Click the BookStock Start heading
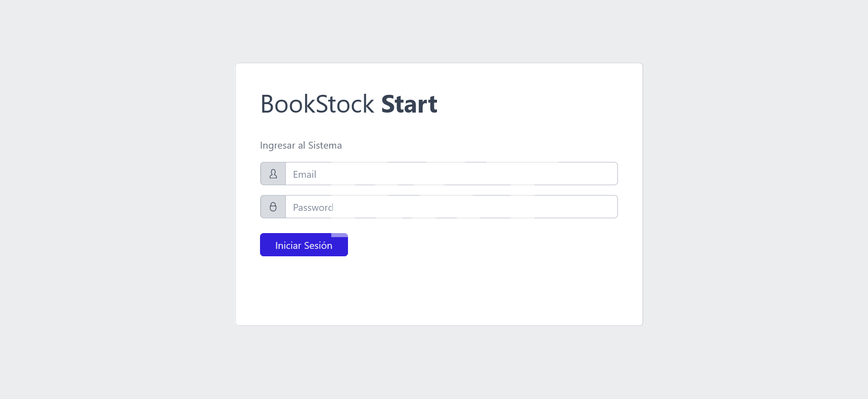Image resolution: width=868 pixels, height=399 pixels. [x=348, y=104]
